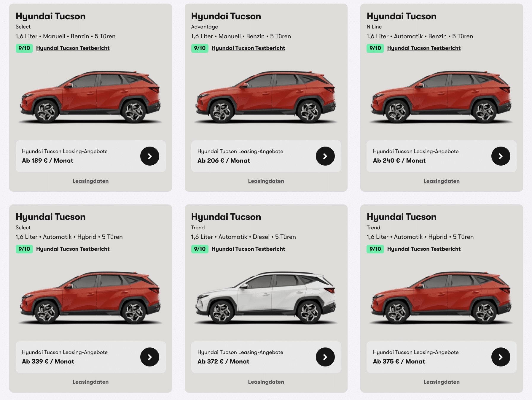The width and height of the screenshot is (532, 400).
Task: Click 9/10 rating badge on Trend Diesel card
Action: coord(200,249)
